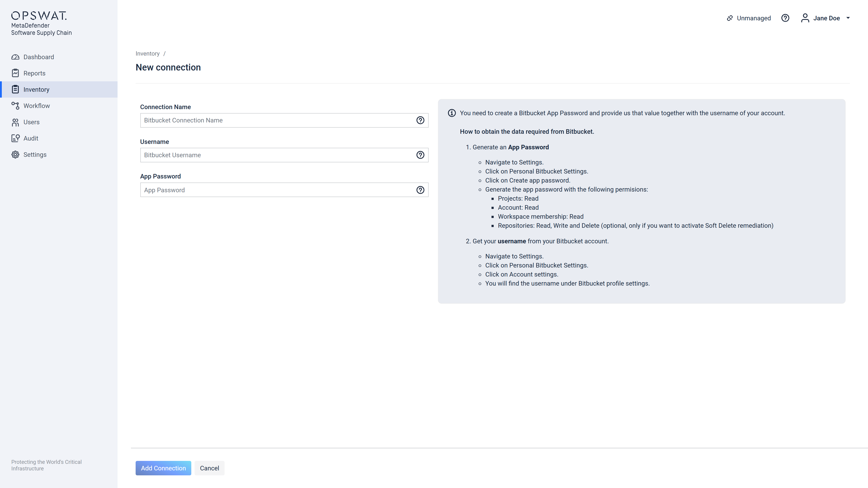The image size is (868, 488).
Task: Open the help circle icon in header
Action: pos(785,18)
